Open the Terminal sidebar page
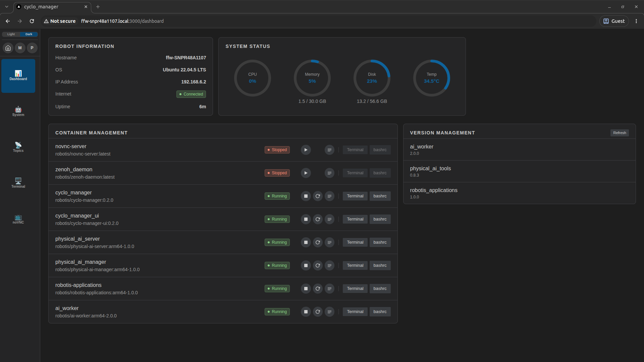 pyautogui.click(x=18, y=183)
